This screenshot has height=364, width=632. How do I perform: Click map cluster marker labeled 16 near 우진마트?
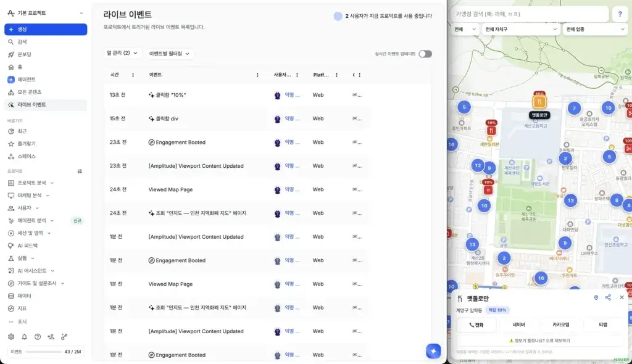(541, 278)
